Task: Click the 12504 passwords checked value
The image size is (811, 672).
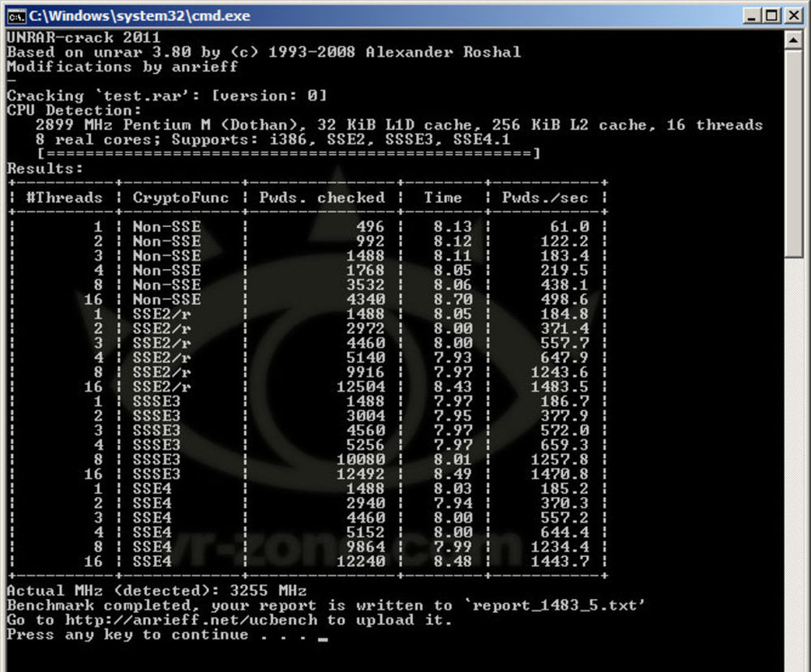Action: pos(360,387)
